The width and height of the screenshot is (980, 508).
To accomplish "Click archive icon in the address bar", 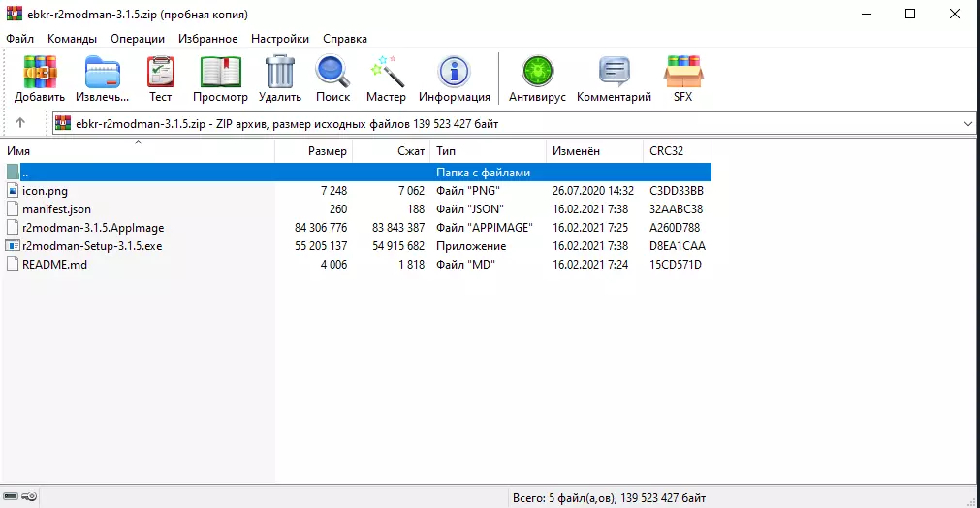I will coord(63,123).
